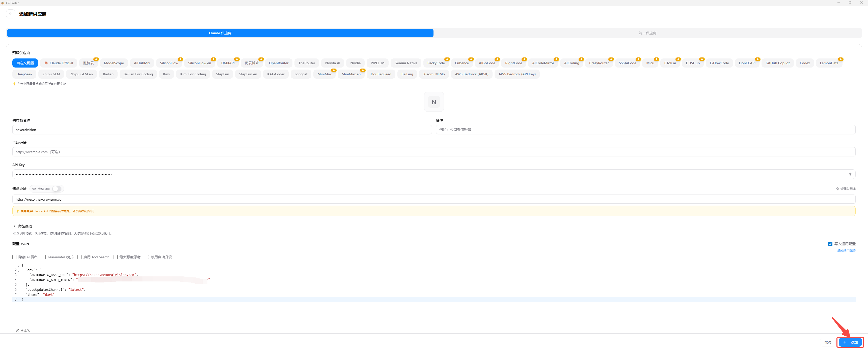
Task: Click the 请求地址 base URL field
Action: (x=434, y=199)
